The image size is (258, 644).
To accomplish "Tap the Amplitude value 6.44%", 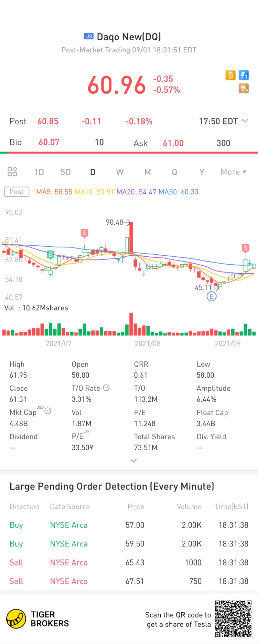I will [x=206, y=399].
